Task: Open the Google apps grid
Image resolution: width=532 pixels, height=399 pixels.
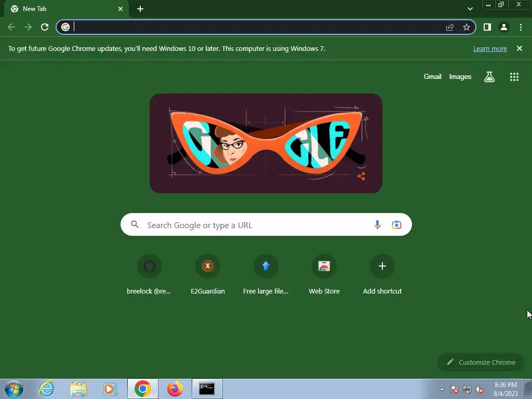Action: click(x=514, y=77)
